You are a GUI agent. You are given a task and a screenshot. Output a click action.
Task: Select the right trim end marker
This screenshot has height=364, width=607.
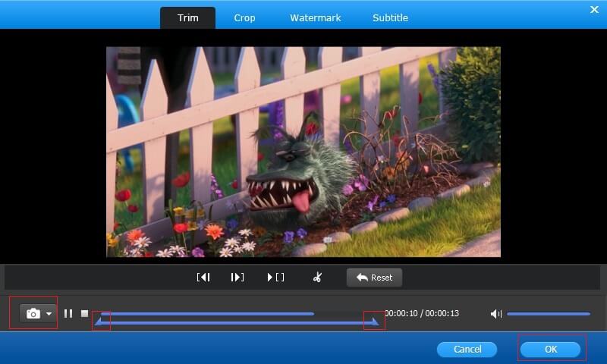coord(374,322)
